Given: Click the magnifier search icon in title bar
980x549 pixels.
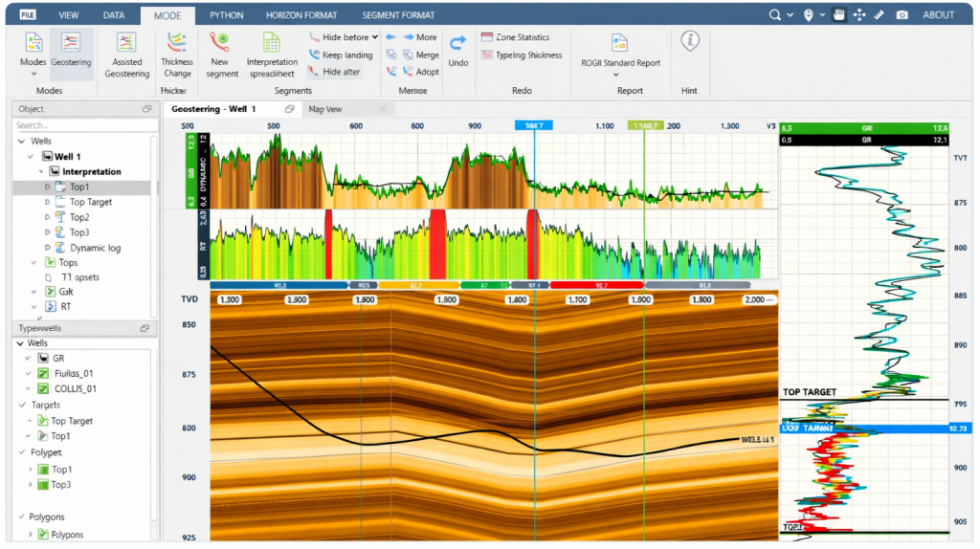Looking at the screenshot, I should pos(775,15).
